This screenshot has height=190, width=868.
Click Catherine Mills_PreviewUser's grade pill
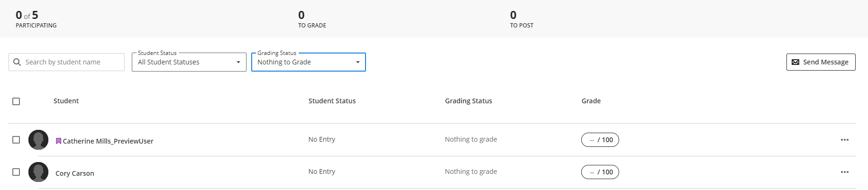[600, 140]
